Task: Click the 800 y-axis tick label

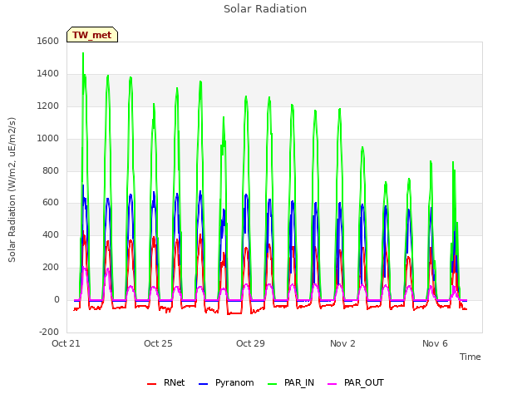Action: click(51, 170)
